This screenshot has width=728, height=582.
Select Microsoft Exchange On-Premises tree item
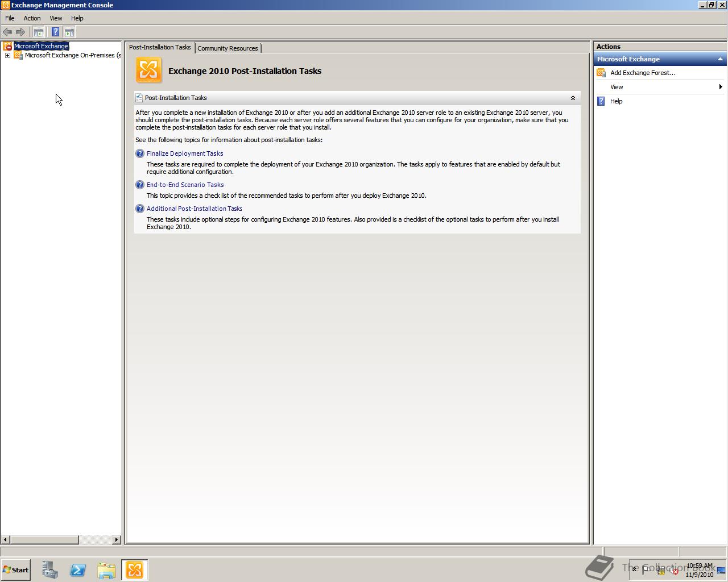73,55
